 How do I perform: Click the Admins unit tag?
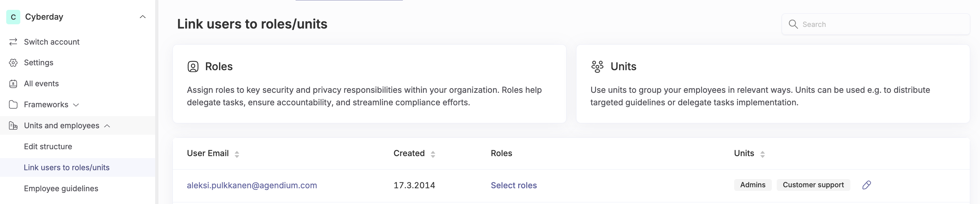(x=753, y=185)
